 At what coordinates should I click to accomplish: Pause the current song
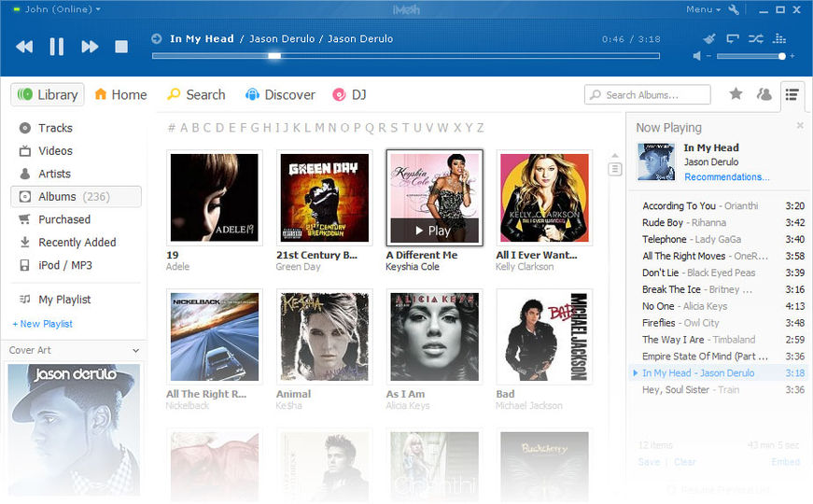[x=57, y=47]
